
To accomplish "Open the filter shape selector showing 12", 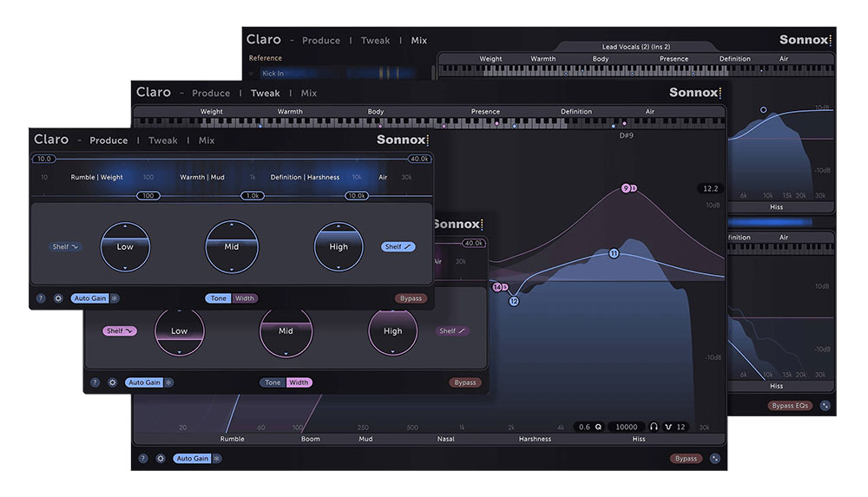I will (674, 427).
